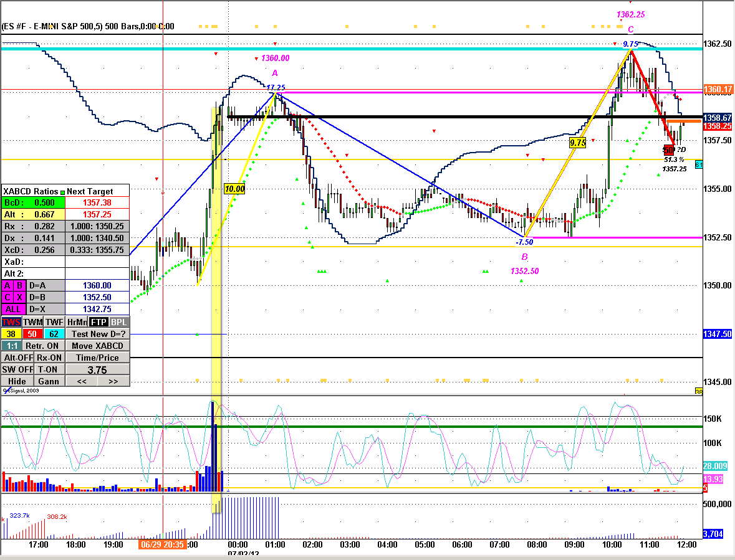This screenshot has width=735, height=560.
Task: Click the Time/Price button
Action: (97, 358)
